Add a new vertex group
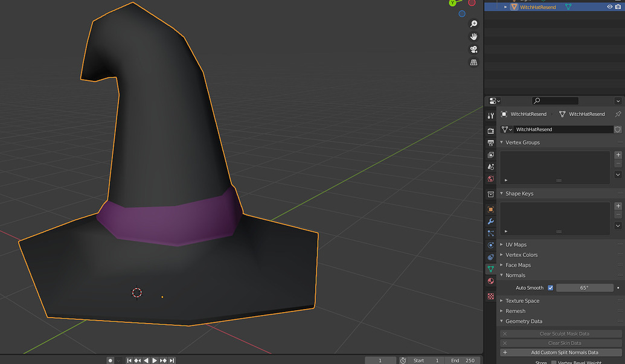This screenshot has height=364, width=625. (618, 155)
